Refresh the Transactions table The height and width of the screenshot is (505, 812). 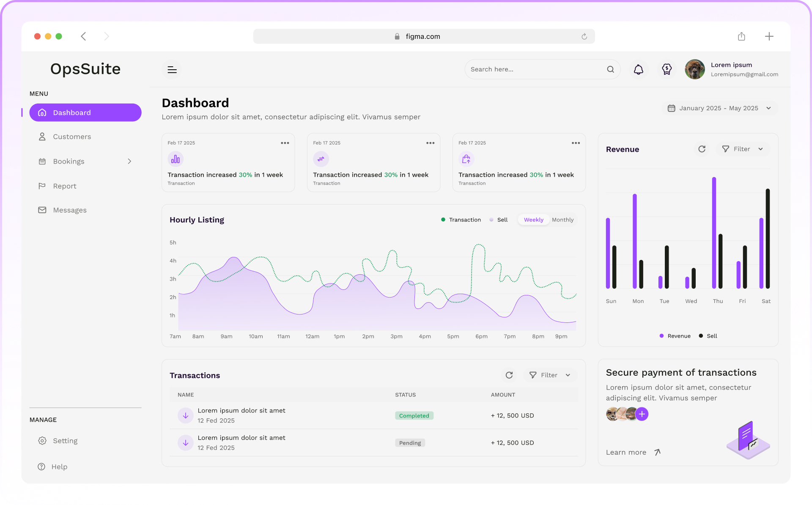509,375
